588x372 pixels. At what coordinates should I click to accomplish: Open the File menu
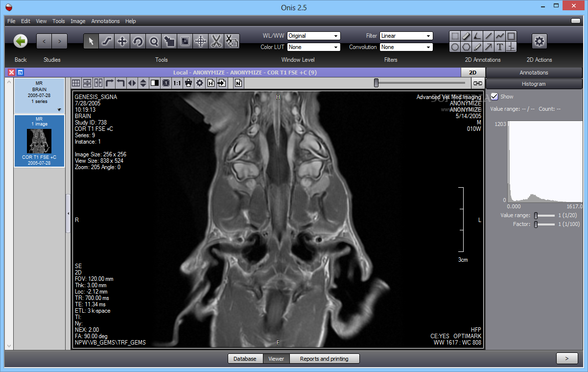11,21
